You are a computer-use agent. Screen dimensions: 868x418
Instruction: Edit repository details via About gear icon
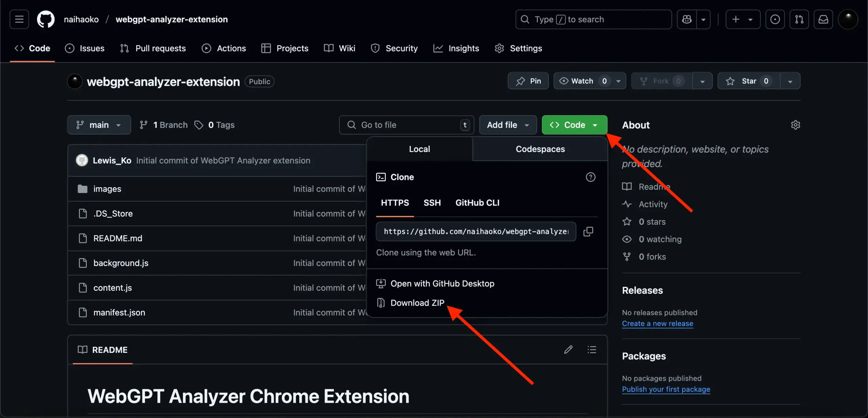tap(795, 125)
